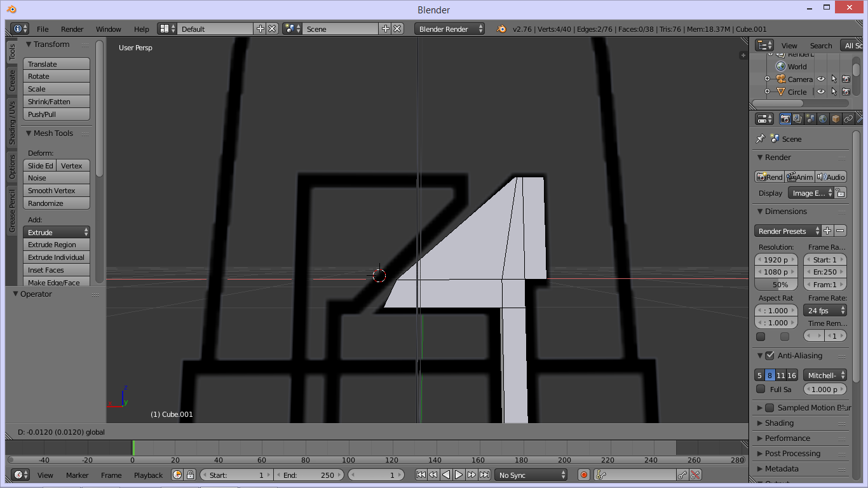This screenshot has width=868, height=488.
Task: Play the animation in reverse
Action: 446,475
